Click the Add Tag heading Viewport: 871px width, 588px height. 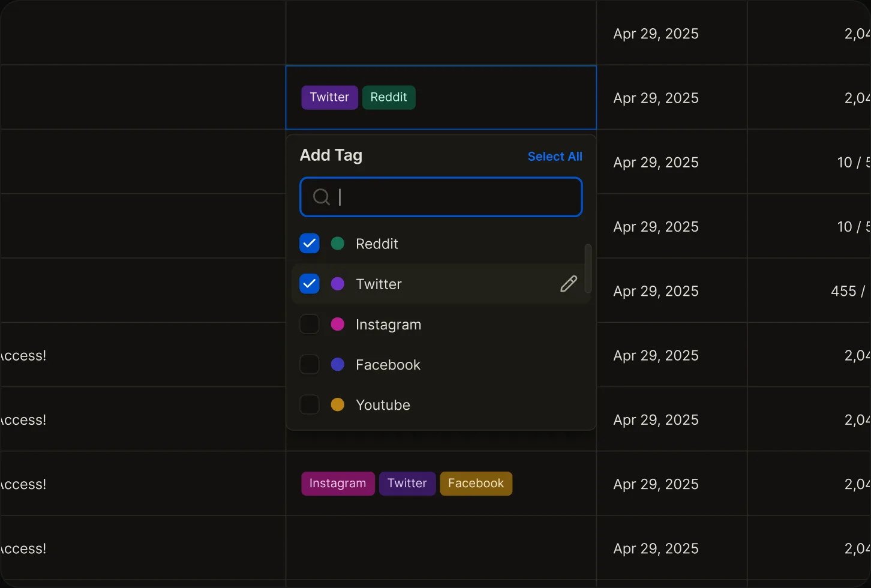pyautogui.click(x=331, y=155)
